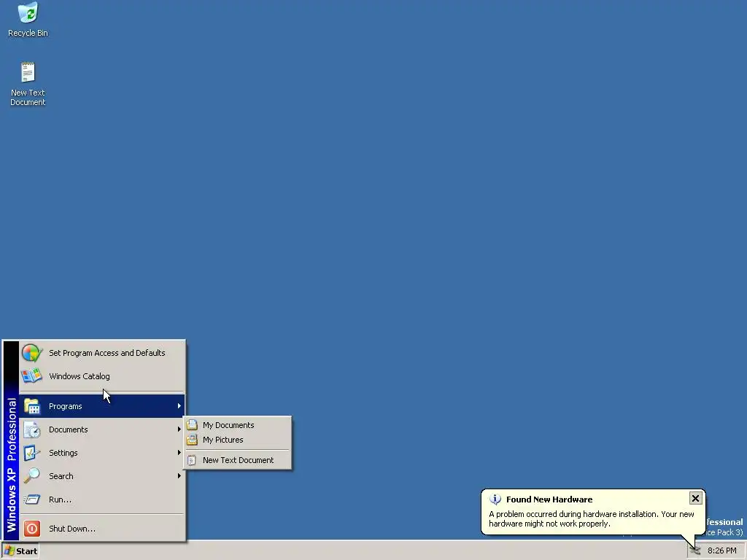
Task: Close the Found New Hardware balloon
Action: (x=695, y=498)
